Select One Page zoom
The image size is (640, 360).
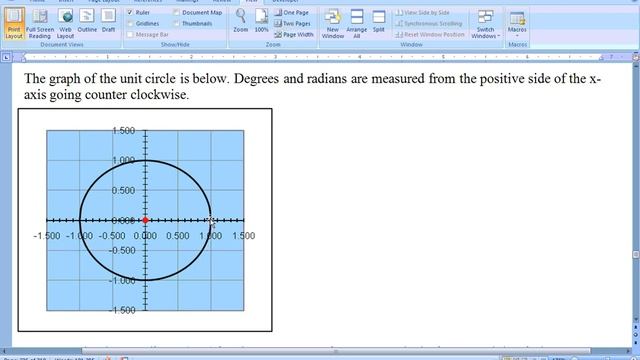point(292,13)
